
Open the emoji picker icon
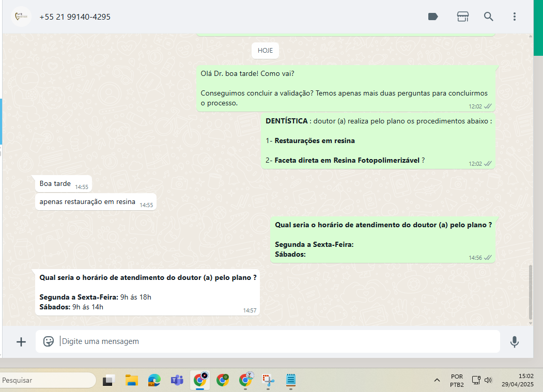49,341
